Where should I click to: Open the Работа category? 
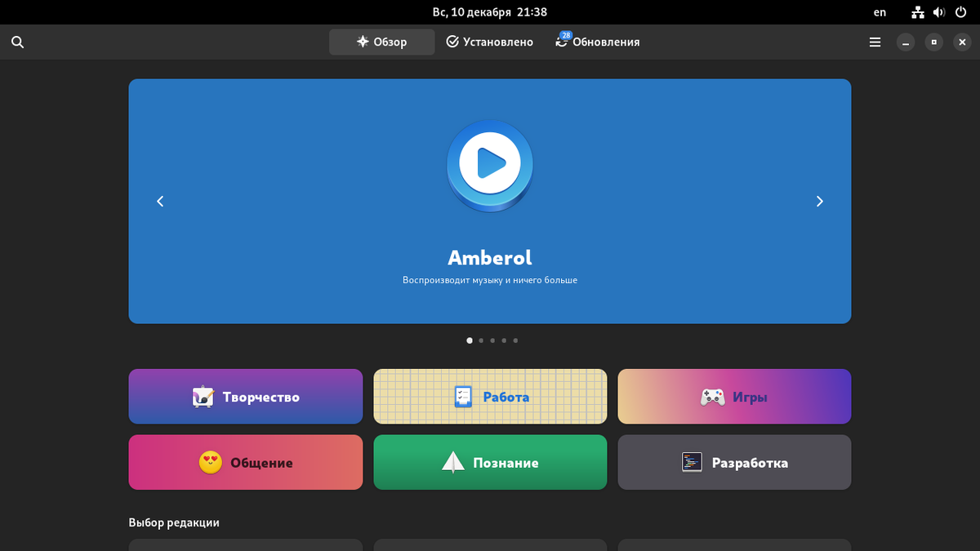pyautogui.click(x=490, y=397)
